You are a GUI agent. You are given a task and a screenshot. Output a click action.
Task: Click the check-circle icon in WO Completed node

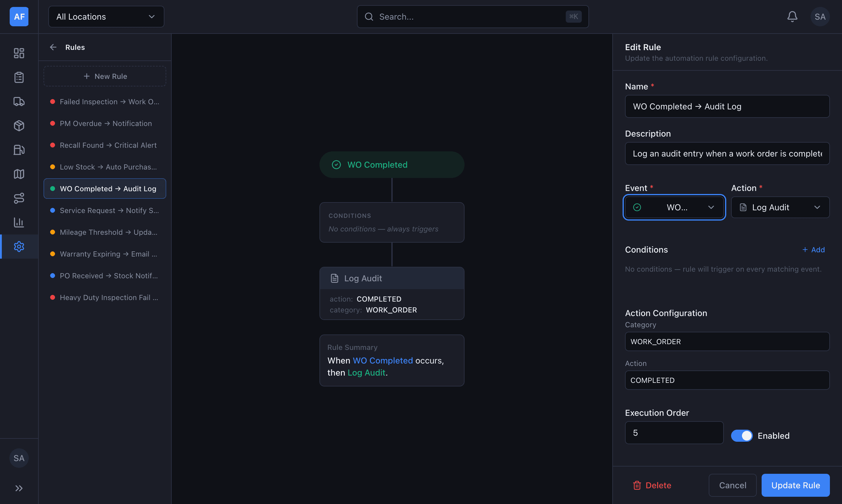pyautogui.click(x=336, y=165)
